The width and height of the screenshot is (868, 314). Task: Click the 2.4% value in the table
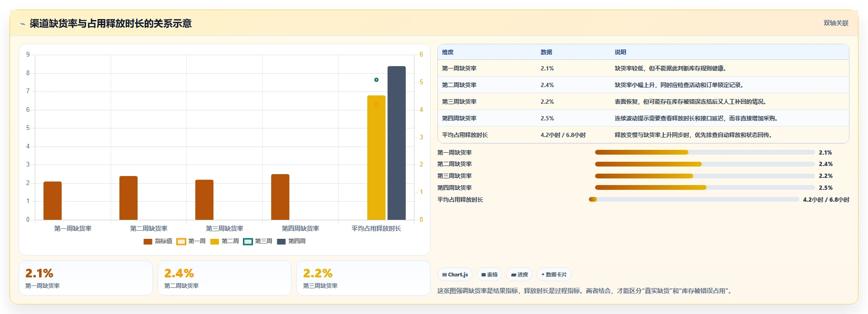click(547, 85)
